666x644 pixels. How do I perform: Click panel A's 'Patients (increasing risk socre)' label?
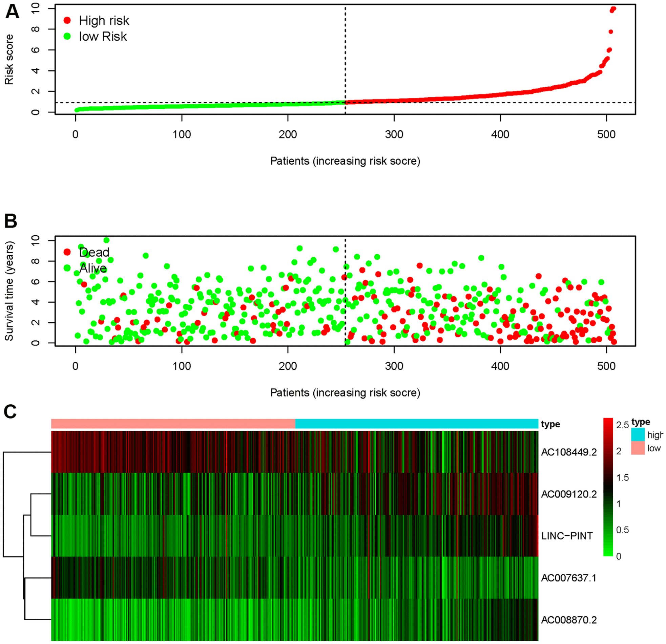pos(345,161)
